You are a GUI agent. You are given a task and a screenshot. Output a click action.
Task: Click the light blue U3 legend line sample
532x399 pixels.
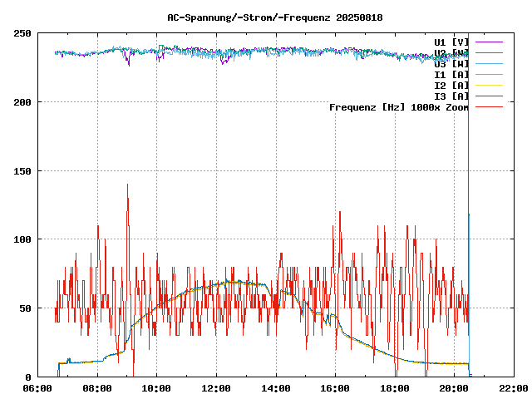click(x=490, y=63)
